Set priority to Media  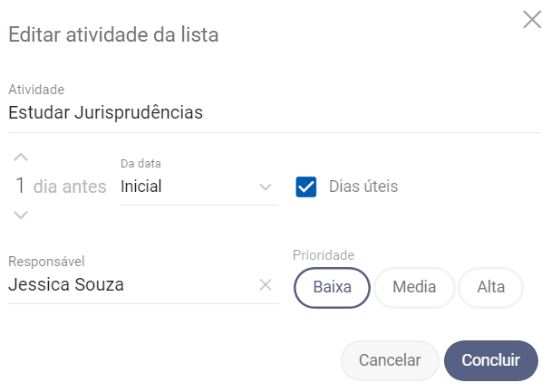tap(414, 287)
